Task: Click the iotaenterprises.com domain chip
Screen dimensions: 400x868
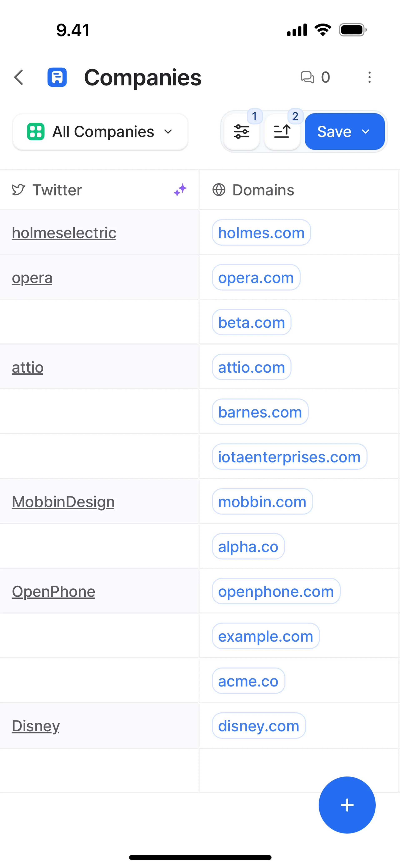Action: [x=289, y=457]
